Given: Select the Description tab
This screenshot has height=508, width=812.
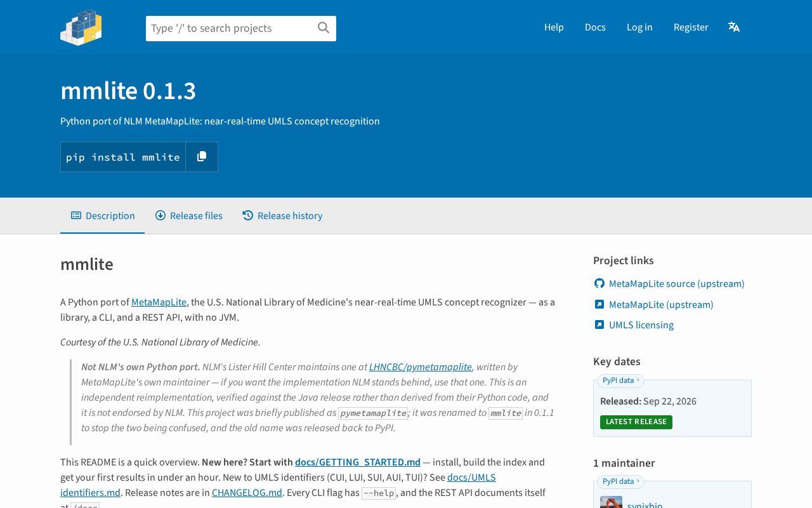Looking at the screenshot, I should (103, 216).
